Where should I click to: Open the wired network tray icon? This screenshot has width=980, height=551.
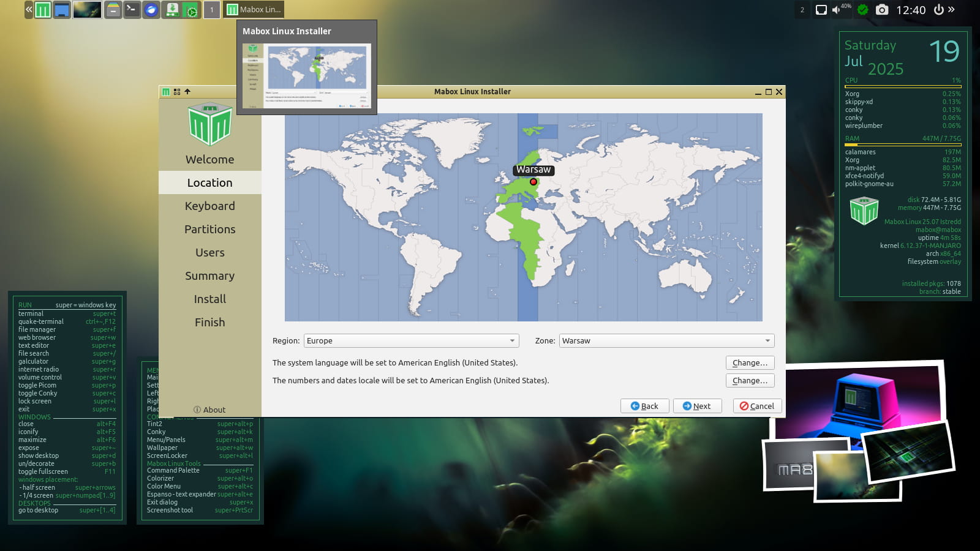821,10
